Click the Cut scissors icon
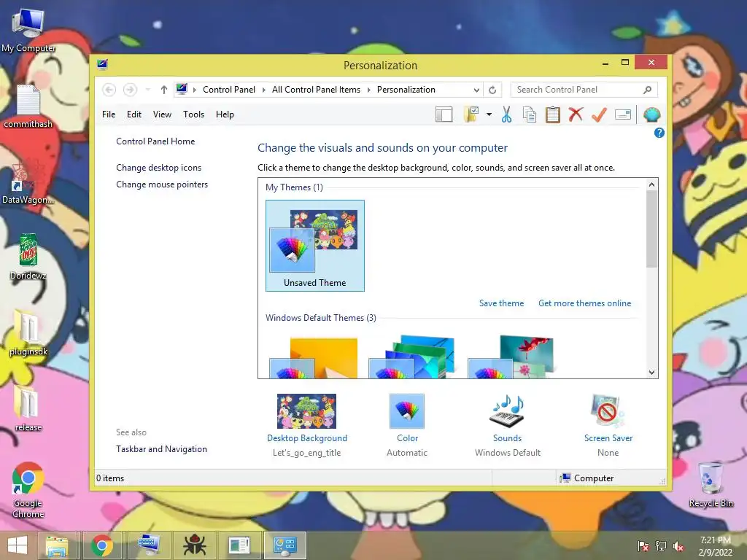This screenshot has width=747, height=560. (506, 114)
